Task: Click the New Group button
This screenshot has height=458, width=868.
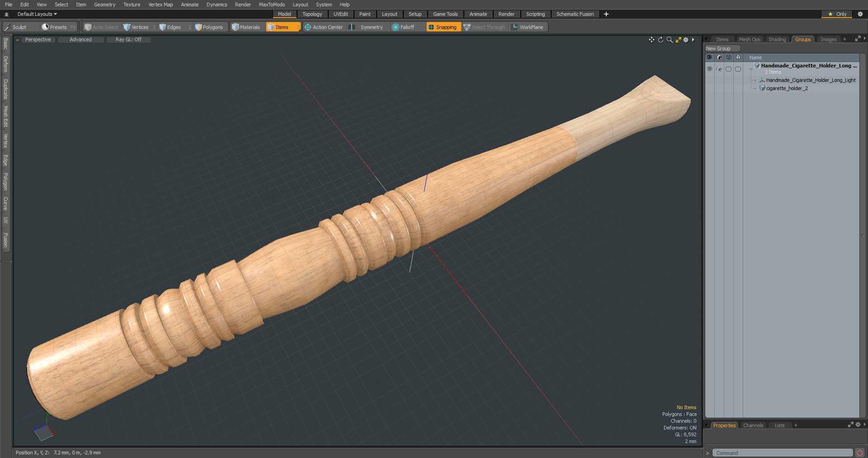Action: 722,48
